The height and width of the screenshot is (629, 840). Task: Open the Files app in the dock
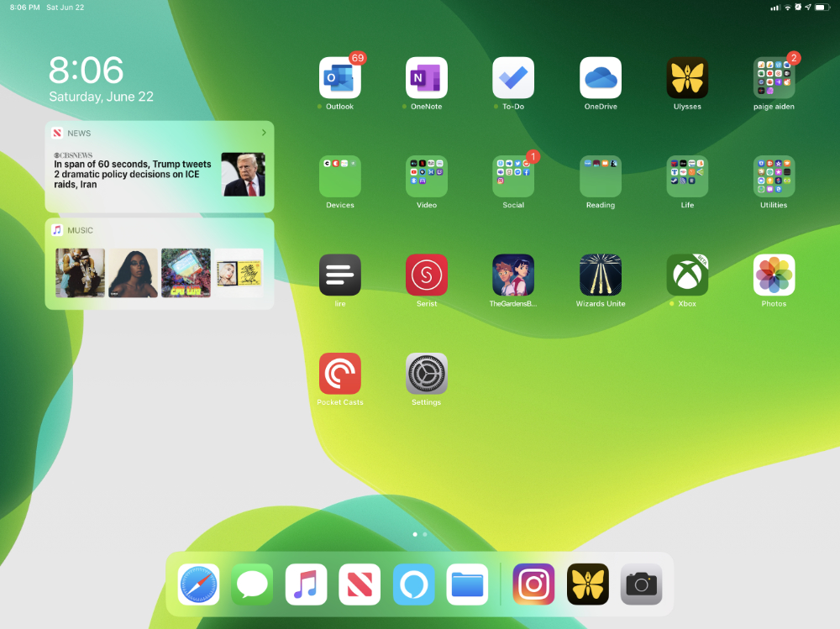click(467, 584)
